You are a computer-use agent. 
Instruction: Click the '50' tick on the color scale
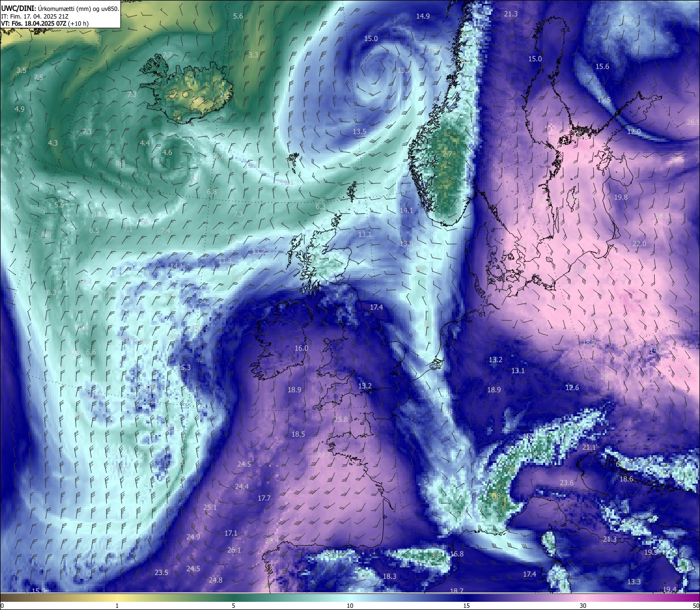696,606
